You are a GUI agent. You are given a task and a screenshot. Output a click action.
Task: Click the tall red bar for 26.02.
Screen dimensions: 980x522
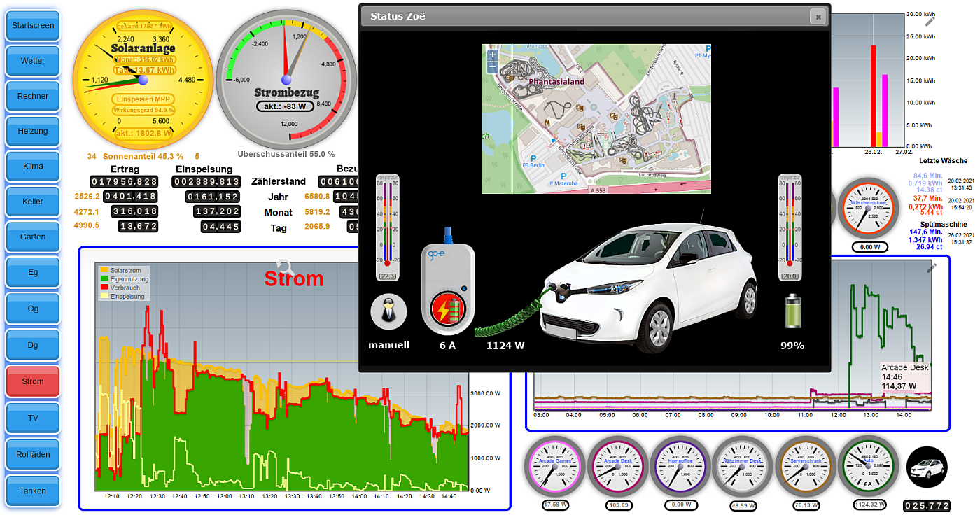coord(873,97)
